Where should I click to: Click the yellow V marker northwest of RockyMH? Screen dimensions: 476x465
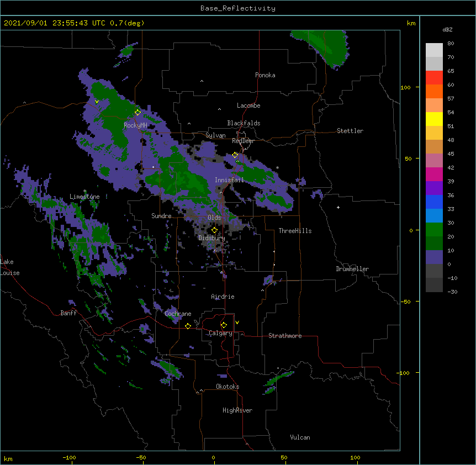pyautogui.click(x=97, y=102)
